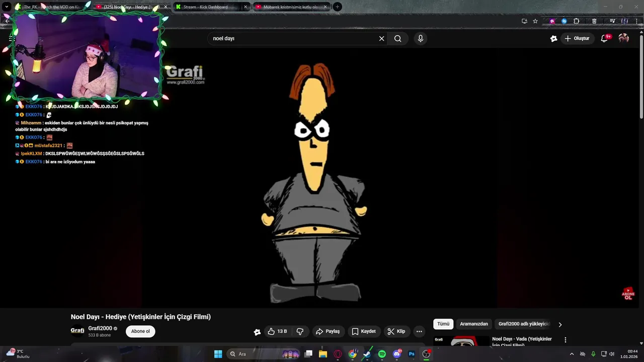Click the ABONE OL watermark on the video
This screenshot has width=644, height=362.
(628, 294)
